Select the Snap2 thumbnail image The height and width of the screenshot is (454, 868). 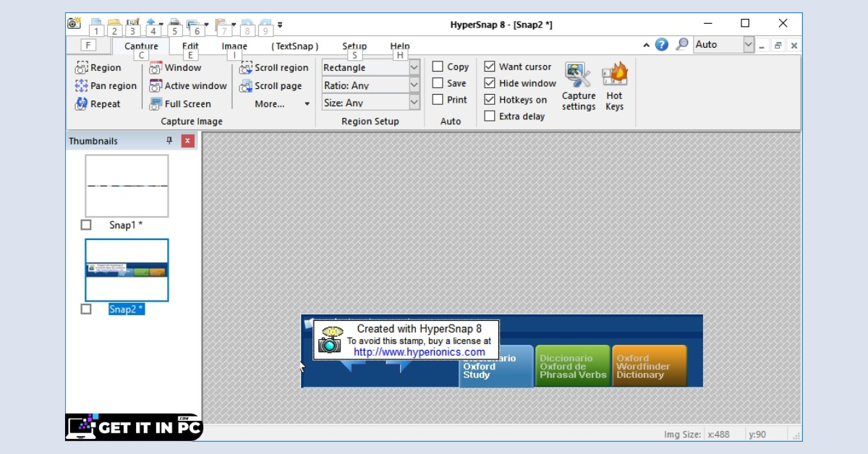pos(127,270)
